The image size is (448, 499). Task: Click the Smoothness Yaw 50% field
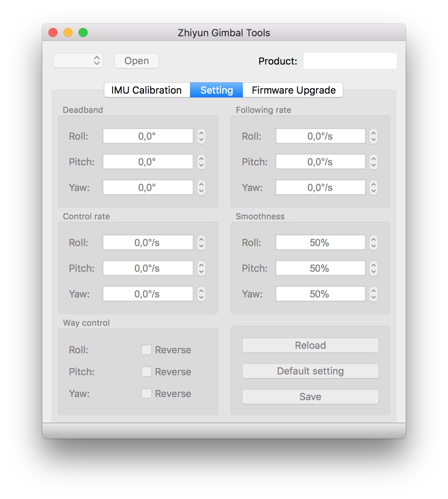[320, 294]
